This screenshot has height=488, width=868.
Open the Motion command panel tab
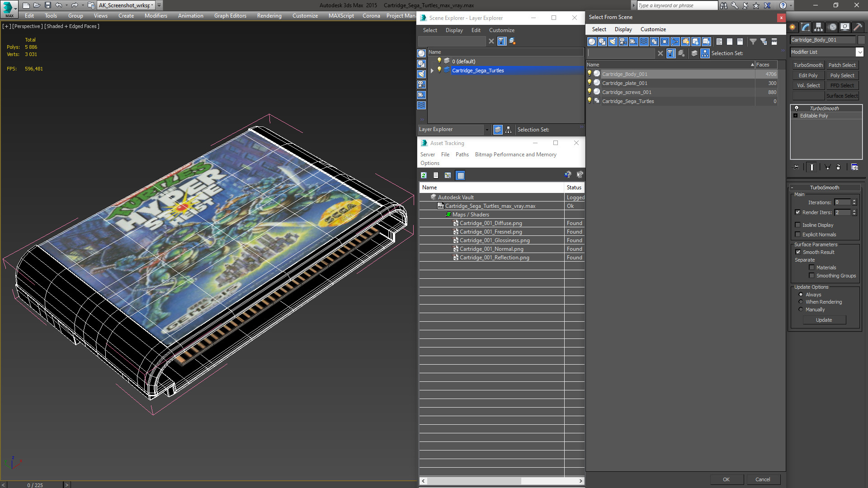point(832,27)
